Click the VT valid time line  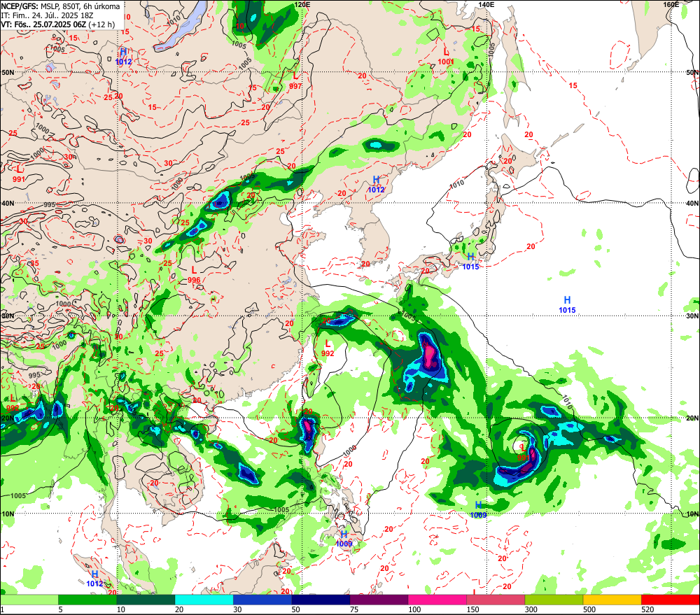(x=57, y=24)
